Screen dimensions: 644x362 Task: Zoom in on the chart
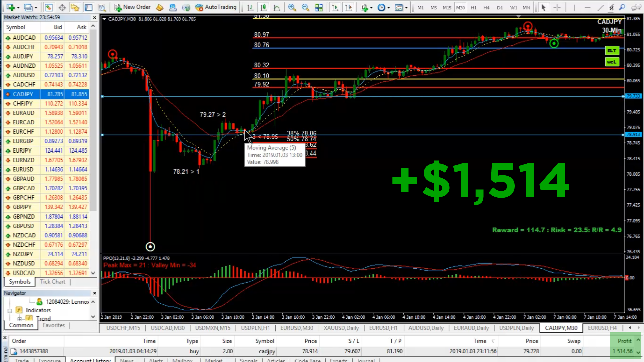point(292,7)
